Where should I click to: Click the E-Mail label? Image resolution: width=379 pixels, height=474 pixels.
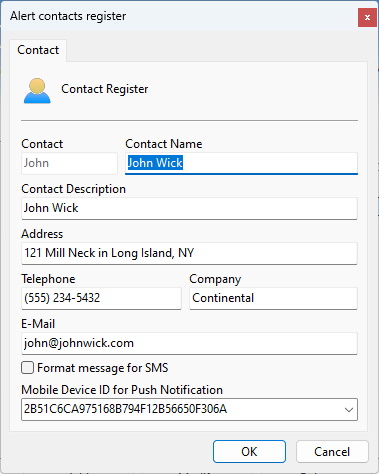pyautogui.click(x=38, y=324)
